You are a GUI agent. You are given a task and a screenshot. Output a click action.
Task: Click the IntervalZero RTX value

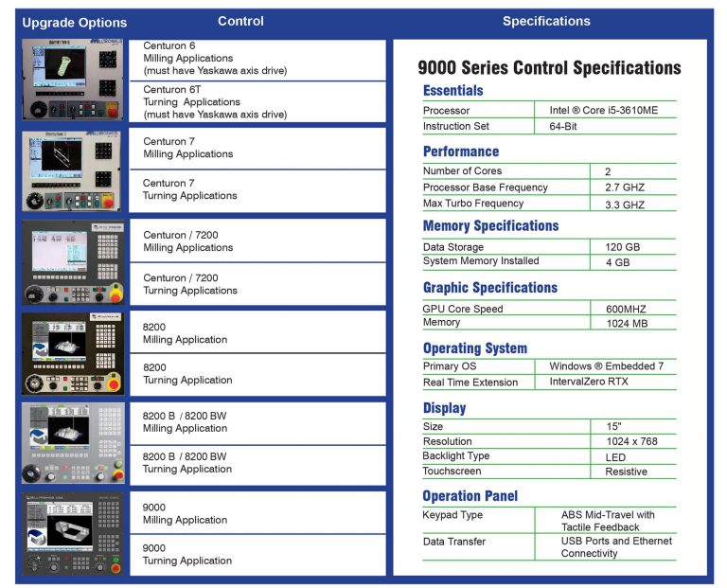[589, 382]
